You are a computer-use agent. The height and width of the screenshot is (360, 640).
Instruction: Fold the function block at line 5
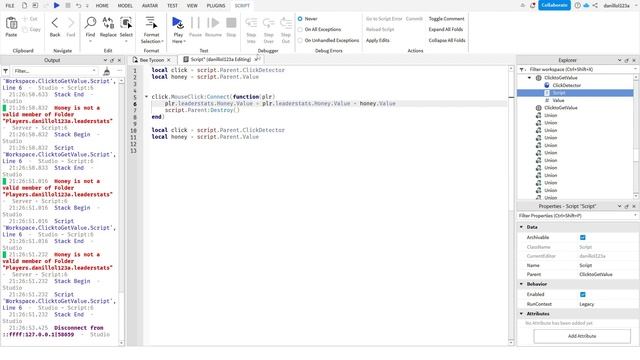pyautogui.click(x=146, y=97)
